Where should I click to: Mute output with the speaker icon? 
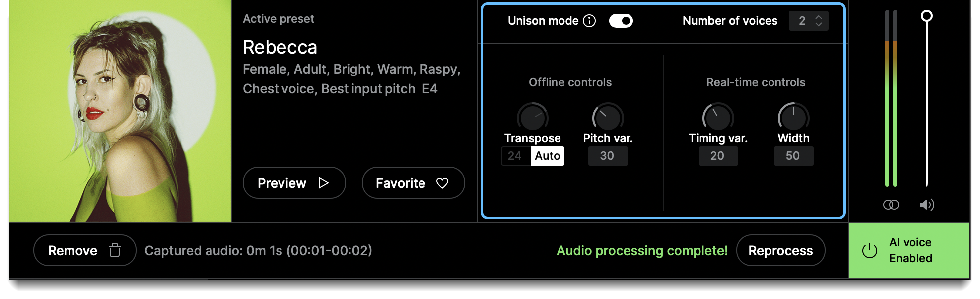pyautogui.click(x=926, y=205)
